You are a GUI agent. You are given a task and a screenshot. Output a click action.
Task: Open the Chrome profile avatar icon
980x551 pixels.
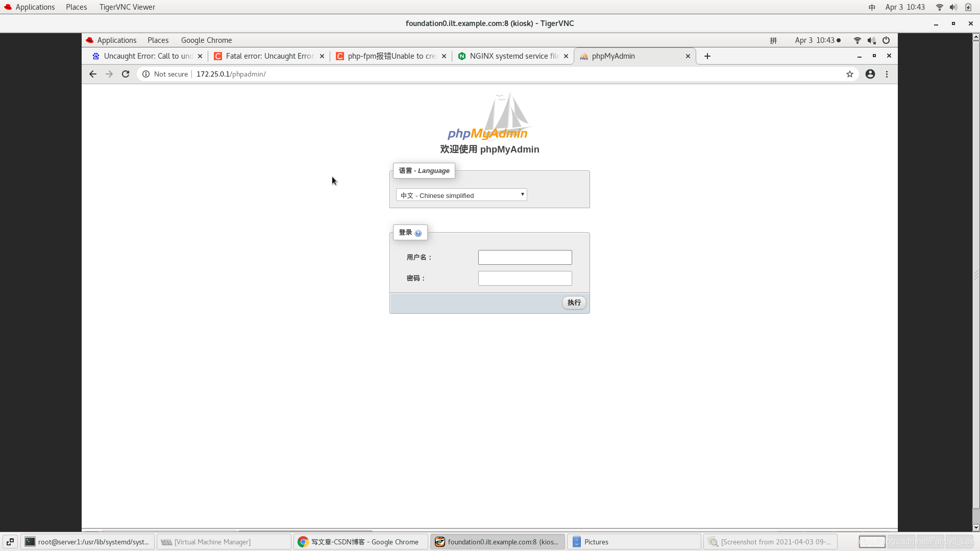870,74
